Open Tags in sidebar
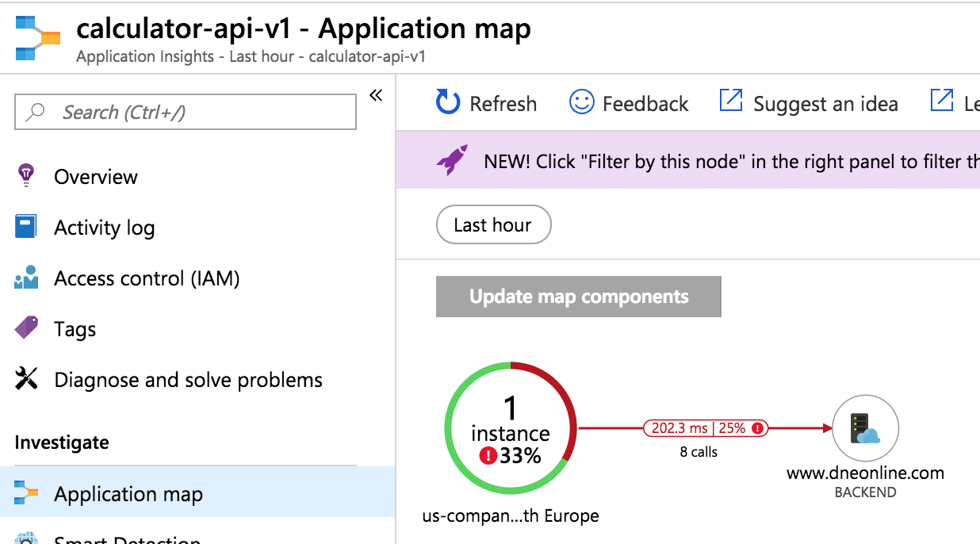Image resolution: width=980 pixels, height=544 pixels. (75, 329)
